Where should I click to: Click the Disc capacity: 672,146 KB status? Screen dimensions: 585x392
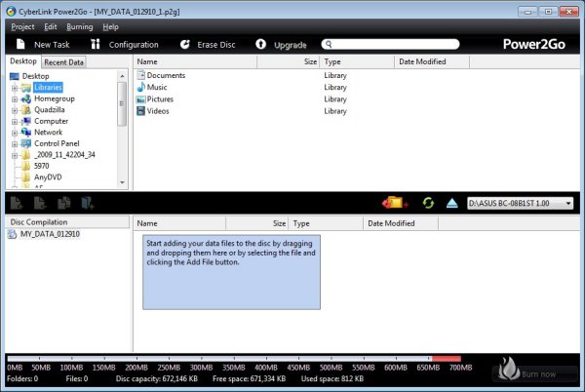click(x=157, y=379)
